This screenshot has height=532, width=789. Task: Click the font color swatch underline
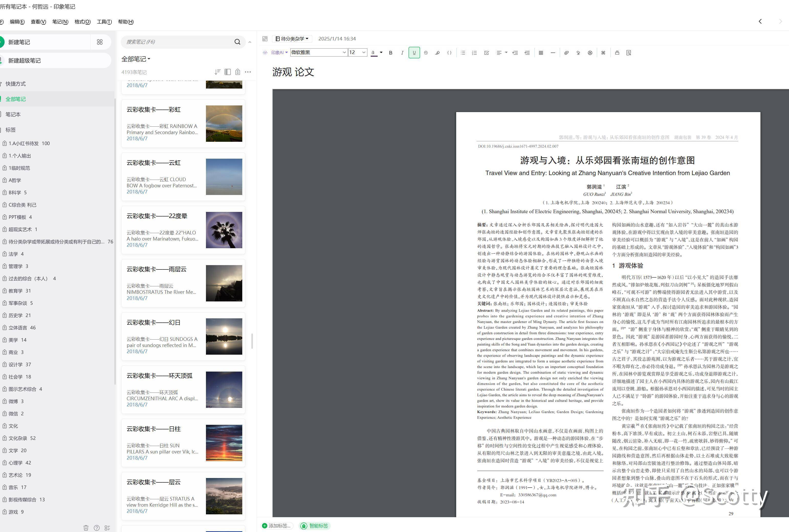click(x=374, y=53)
